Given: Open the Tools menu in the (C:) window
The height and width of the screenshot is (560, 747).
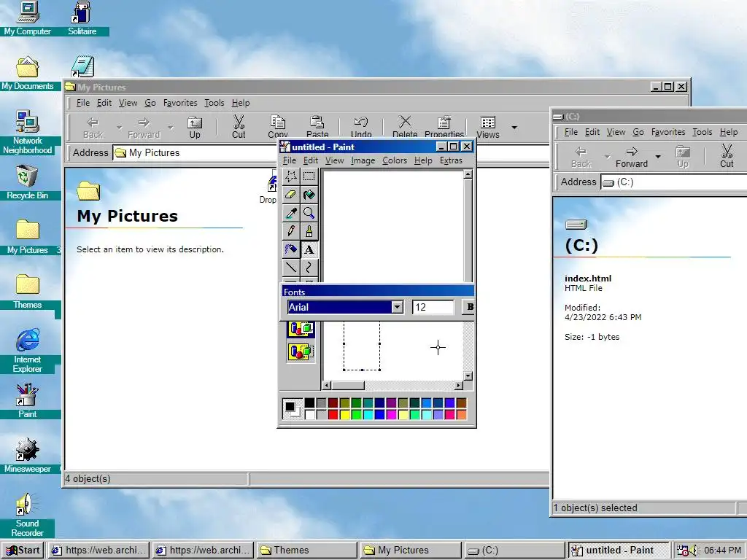Looking at the screenshot, I should click(x=703, y=132).
